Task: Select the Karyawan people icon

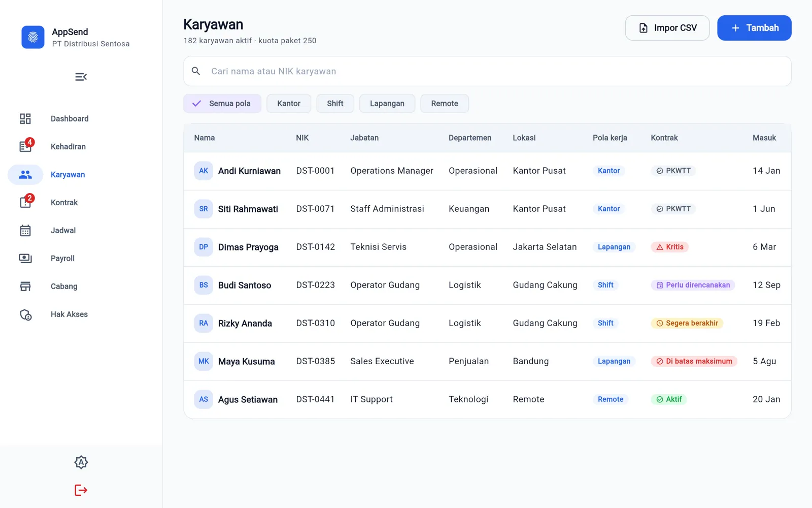Action: [x=25, y=174]
